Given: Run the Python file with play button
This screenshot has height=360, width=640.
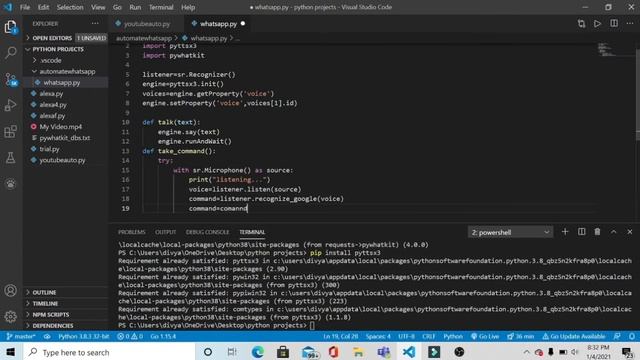Looking at the screenshot, I should [598, 24].
